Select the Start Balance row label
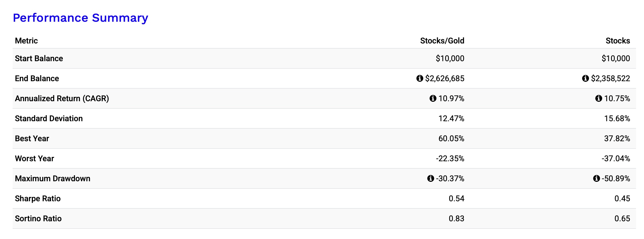This screenshot has height=239, width=644. [39, 58]
